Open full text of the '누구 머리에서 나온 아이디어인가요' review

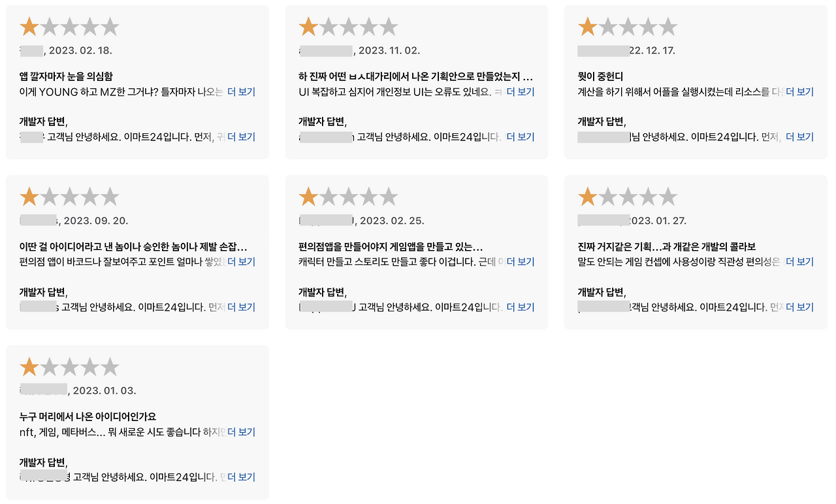point(241,432)
